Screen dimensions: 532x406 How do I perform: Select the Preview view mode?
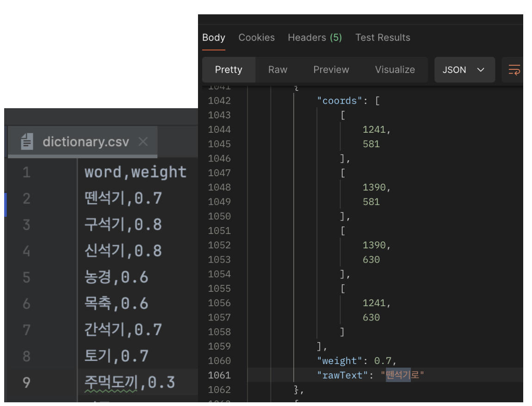pos(331,69)
